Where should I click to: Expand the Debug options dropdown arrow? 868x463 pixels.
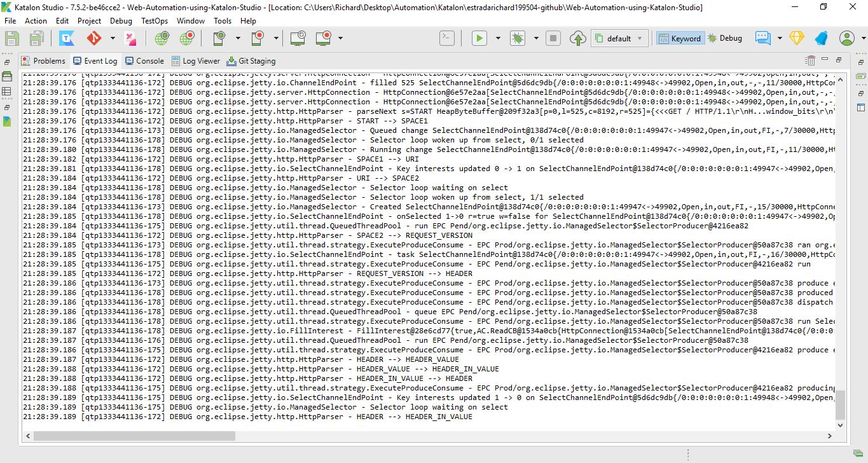tap(536, 38)
